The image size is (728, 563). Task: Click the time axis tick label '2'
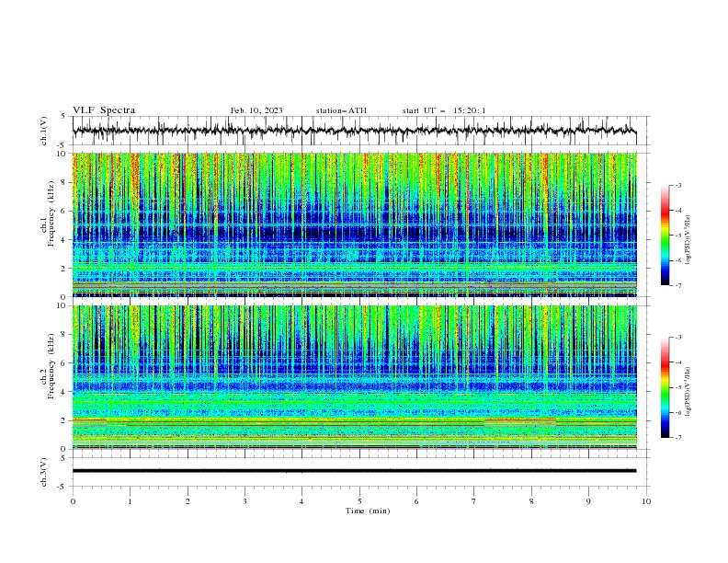tap(188, 501)
